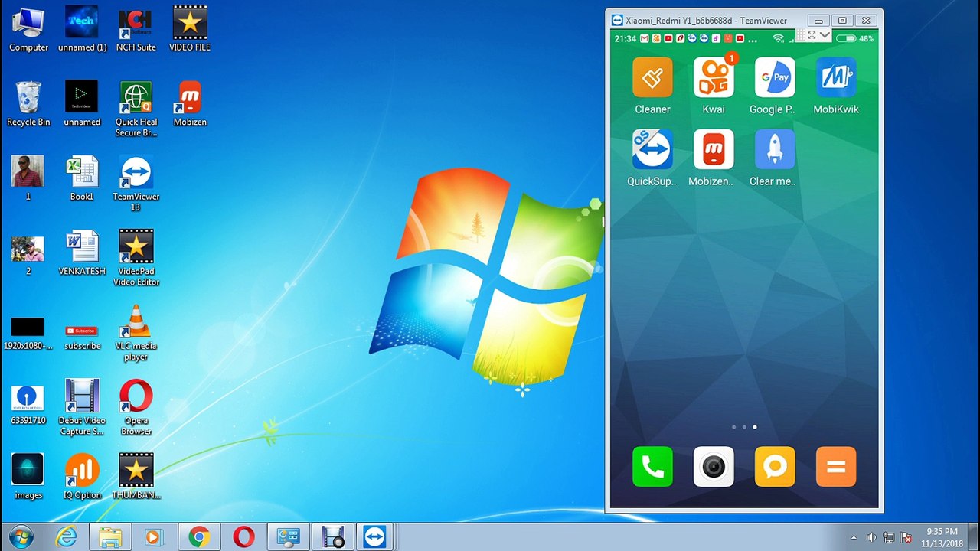This screenshot has height=551, width=980.
Task: Open Google Chrome from the taskbar
Action: click(199, 537)
